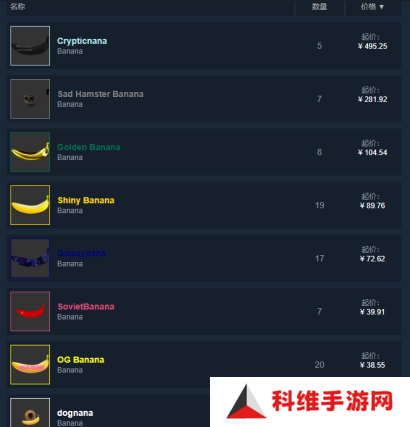Click the SovietBanana name link
This screenshot has width=410, height=427.
tap(86, 307)
